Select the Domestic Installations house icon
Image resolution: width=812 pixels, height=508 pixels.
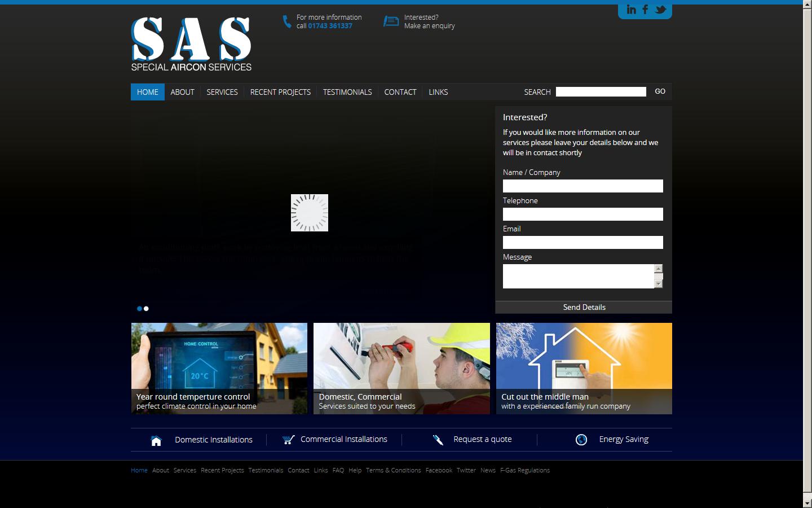point(156,440)
